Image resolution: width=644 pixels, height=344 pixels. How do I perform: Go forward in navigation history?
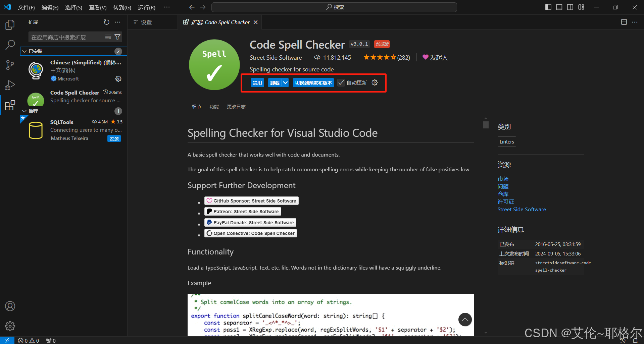coord(203,7)
